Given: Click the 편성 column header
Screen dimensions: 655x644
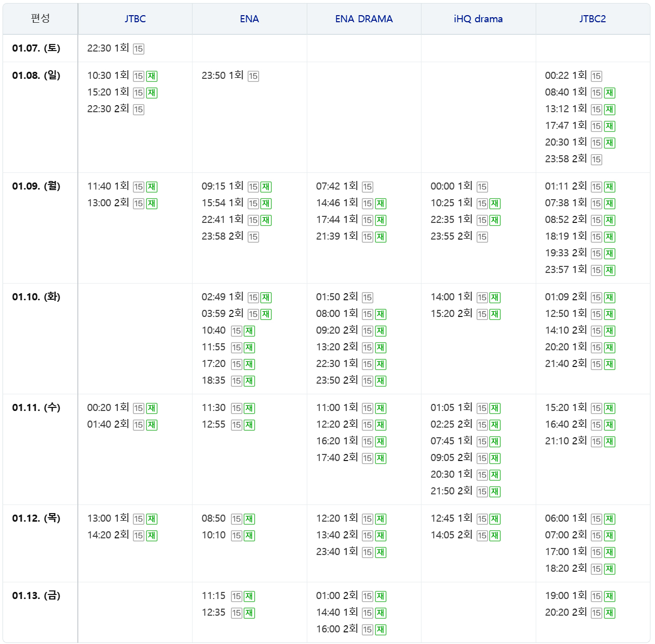Looking at the screenshot, I should point(40,19).
